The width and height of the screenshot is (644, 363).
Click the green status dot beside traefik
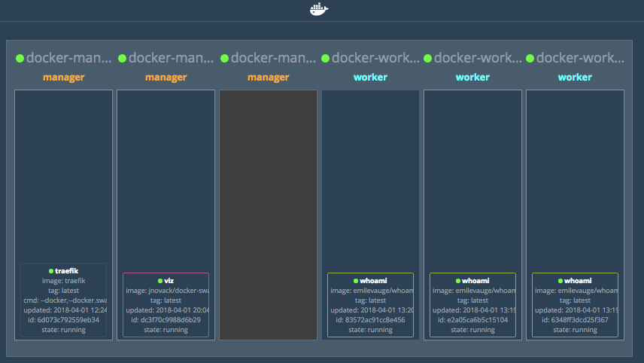(x=51, y=271)
